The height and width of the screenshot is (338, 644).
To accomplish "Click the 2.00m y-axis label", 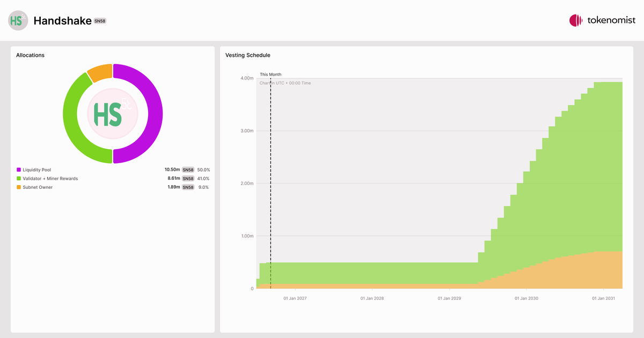I will click(247, 183).
